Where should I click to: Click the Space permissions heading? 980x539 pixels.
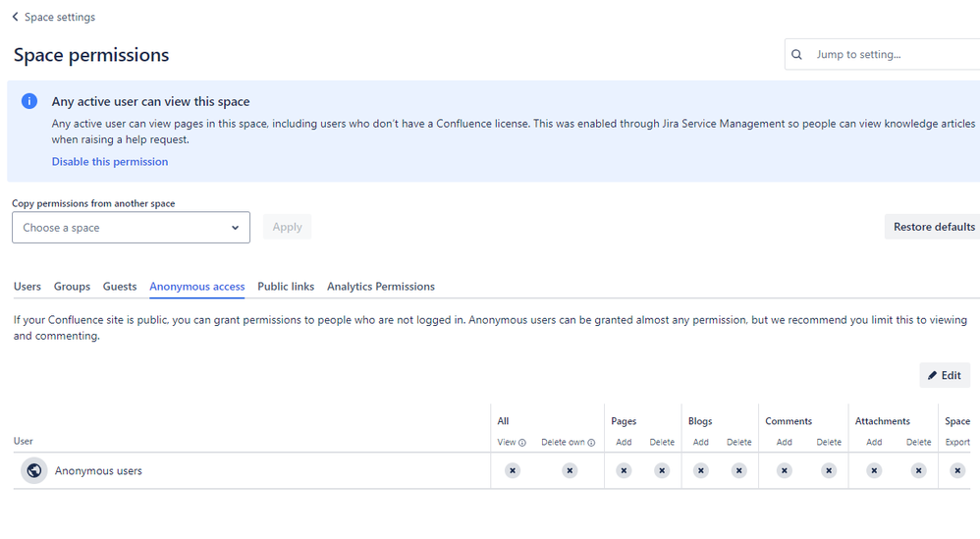click(91, 55)
